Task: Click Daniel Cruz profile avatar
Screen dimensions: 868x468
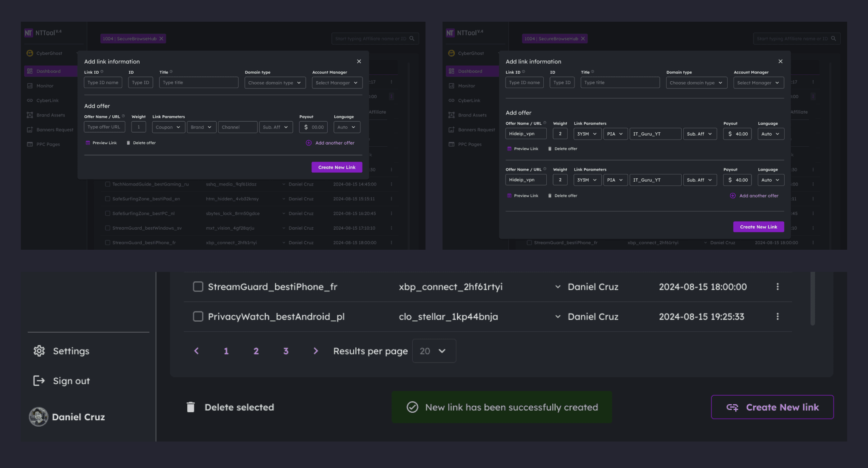Action: click(38, 417)
